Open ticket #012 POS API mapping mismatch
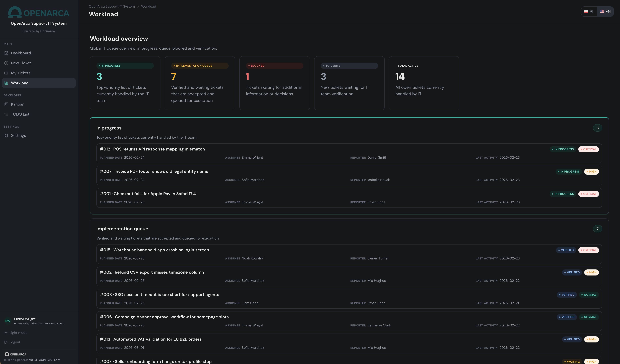 152,149
